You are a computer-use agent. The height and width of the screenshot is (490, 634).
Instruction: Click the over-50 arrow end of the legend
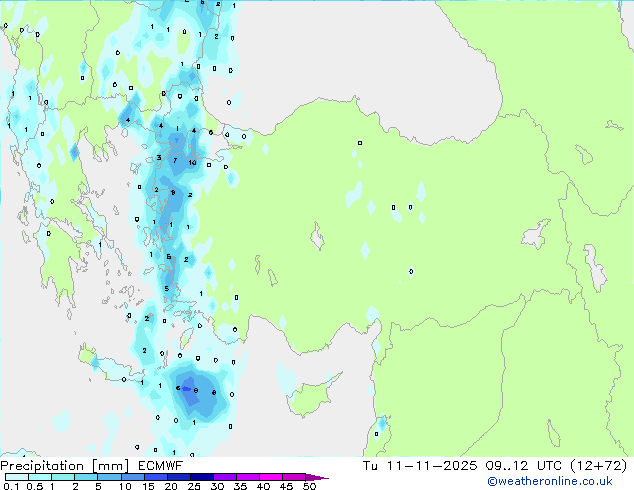[317, 477]
